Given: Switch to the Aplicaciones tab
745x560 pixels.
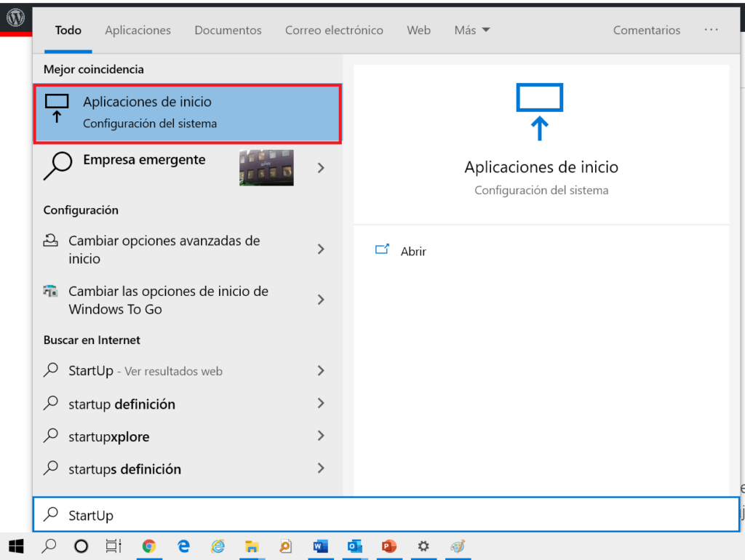Looking at the screenshot, I should point(138,31).
